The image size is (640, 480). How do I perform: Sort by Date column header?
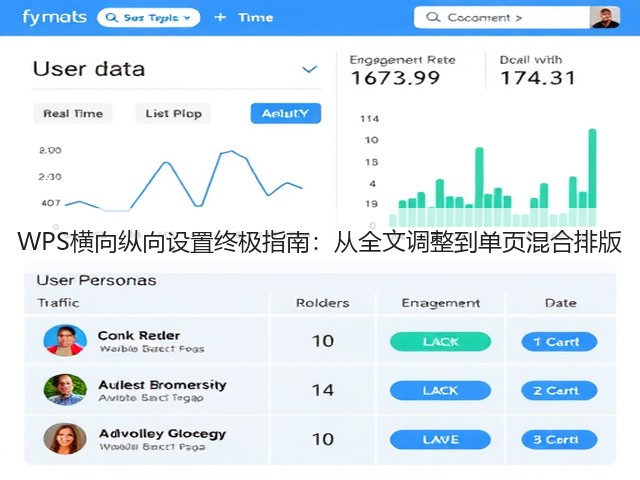(560, 303)
